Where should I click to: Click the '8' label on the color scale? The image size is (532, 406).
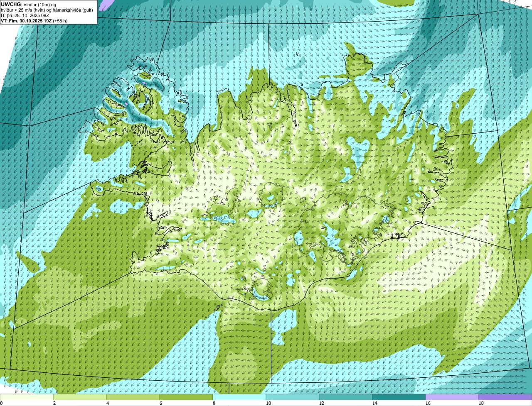click(214, 403)
